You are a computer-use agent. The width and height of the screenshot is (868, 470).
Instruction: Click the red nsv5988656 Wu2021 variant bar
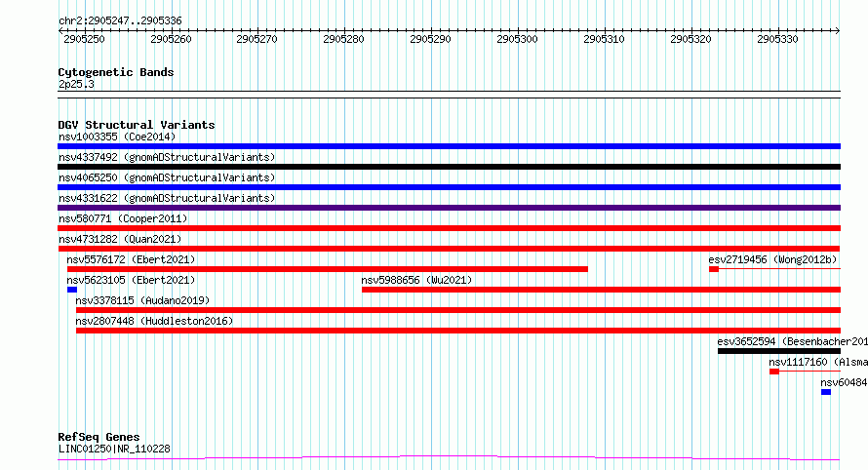coord(601,290)
